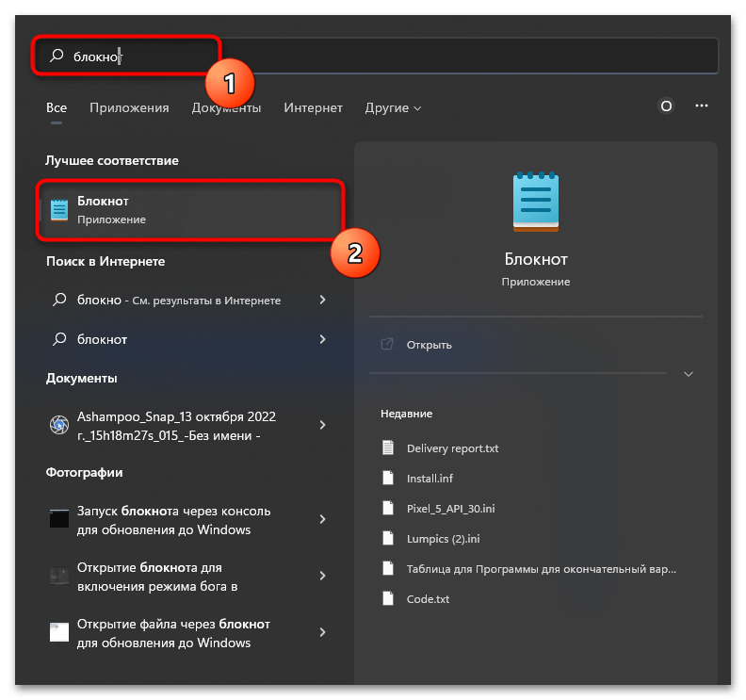Switch to the Интернет tab
746x700 pixels.
313,108
